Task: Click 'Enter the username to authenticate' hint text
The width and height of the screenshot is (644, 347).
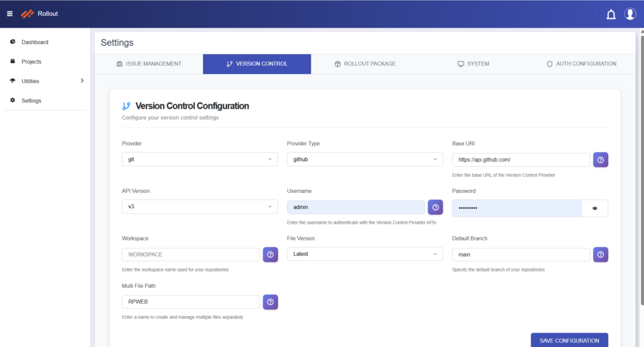Action: pyautogui.click(x=362, y=223)
